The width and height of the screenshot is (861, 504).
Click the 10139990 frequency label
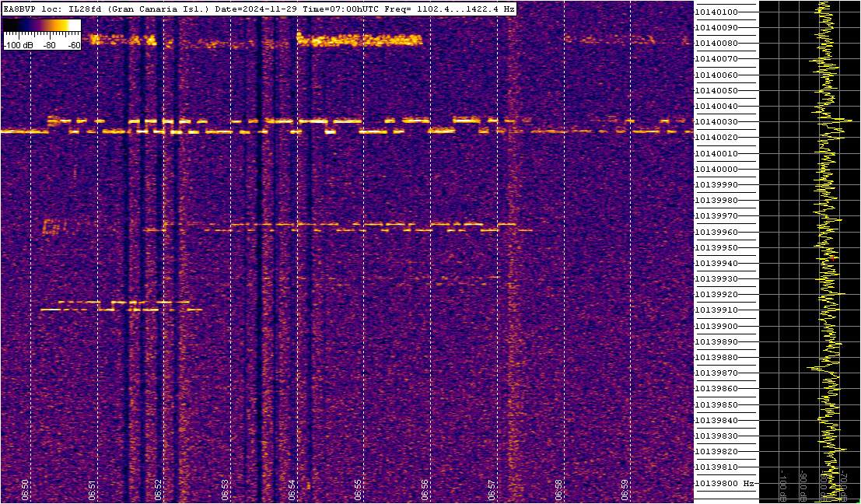pos(717,184)
